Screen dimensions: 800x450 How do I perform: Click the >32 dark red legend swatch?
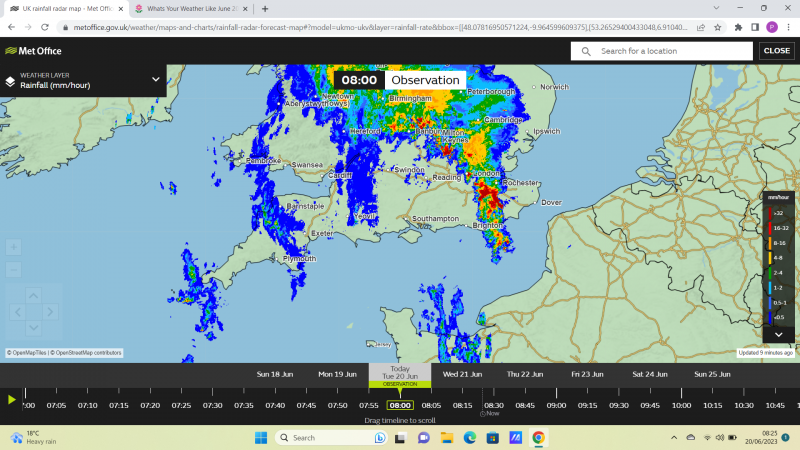(x=770, y=213)
